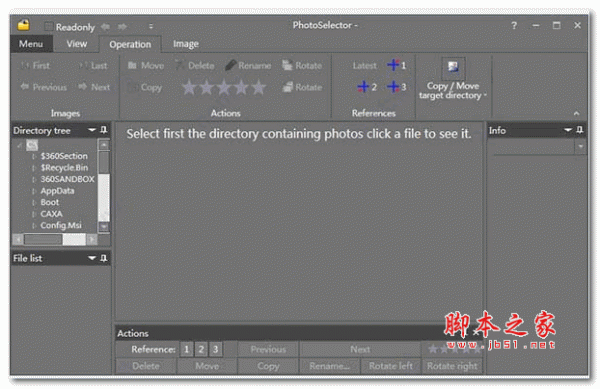Screen dimensions: 600x389
Task: Click Next button in bottom Actions panel
Action: (360, 349)
